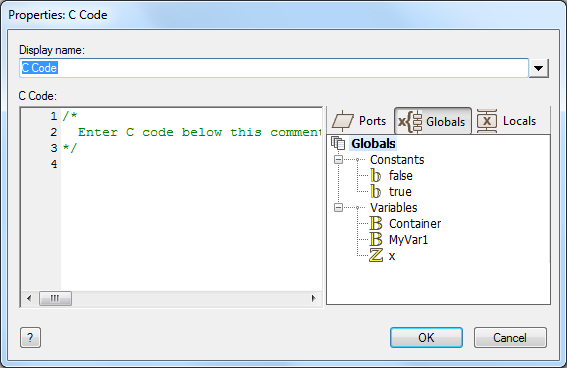Click OK to confirm the properties

(x=426, y=338)
